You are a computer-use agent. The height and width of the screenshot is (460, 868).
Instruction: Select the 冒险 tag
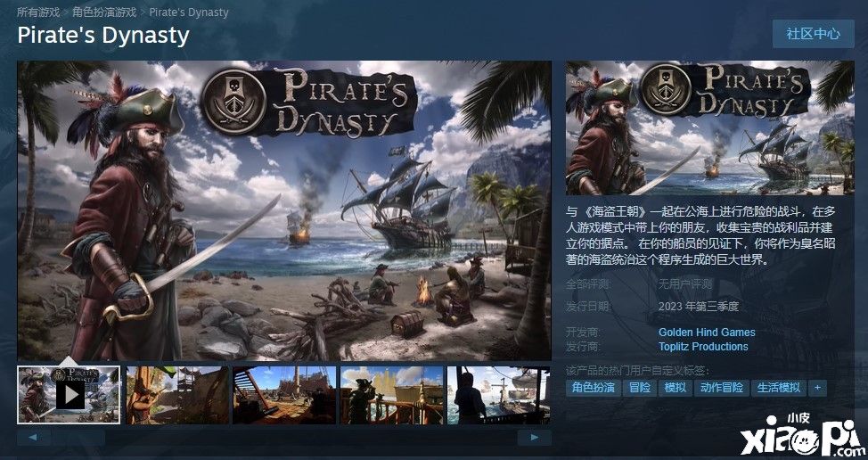pos(640,388)
